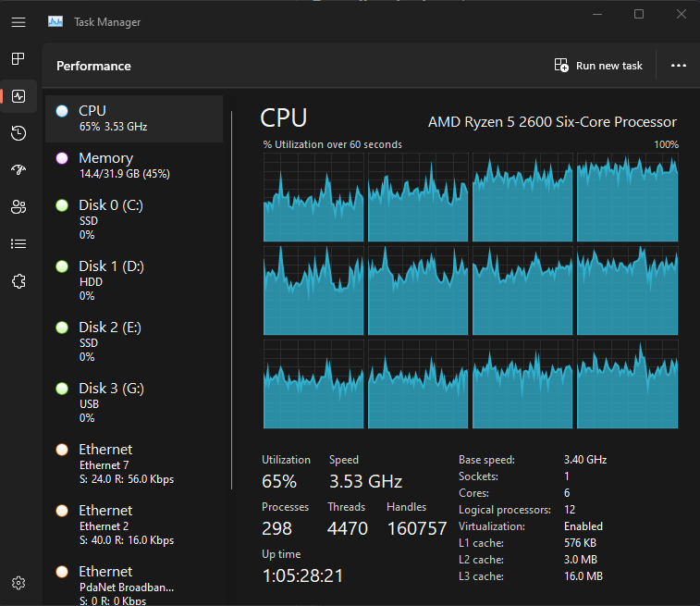Image resolution: width=700 pixels, height=606 pixels.
Task: Click the AMD Ryzen 5 2600 processor name
Action: pyautogui.click(x=552, y=122)
